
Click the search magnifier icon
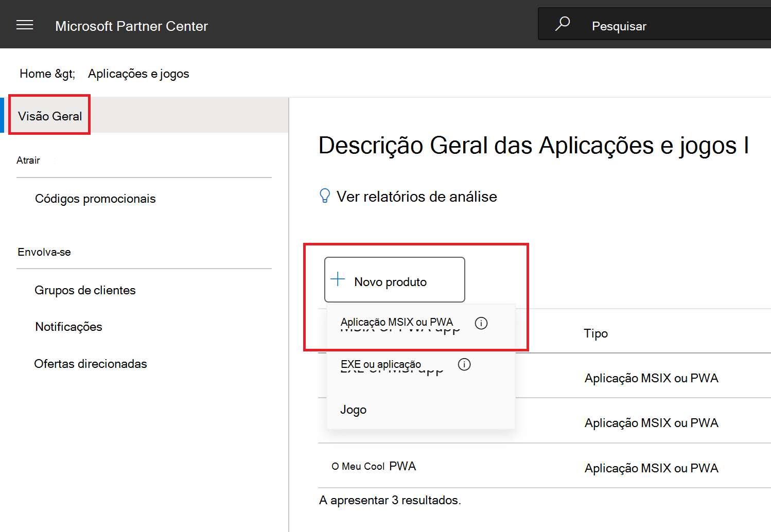click(x=563, y=24)
